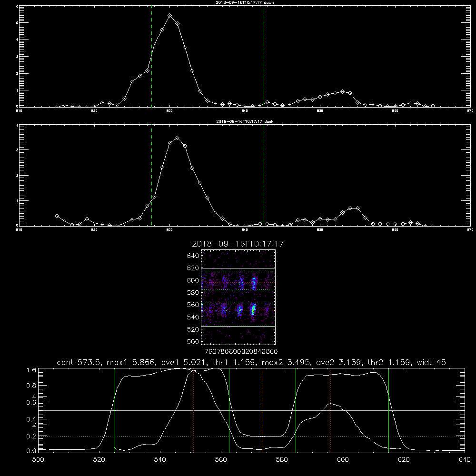The height and width of the screenshot is (476, 476).
Task: Click the highest diamond marker in the dawn plot
Action: click(170, 16)
